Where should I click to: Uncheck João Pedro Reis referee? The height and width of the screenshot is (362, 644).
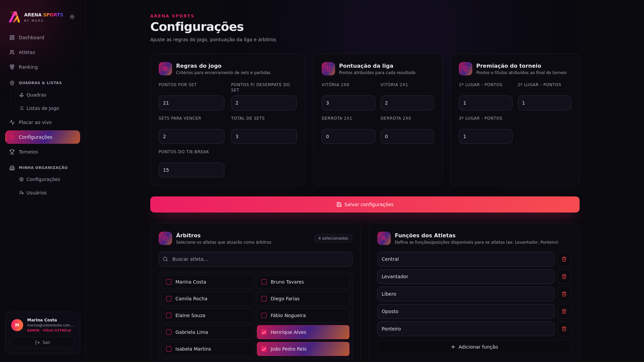pyautogui.click(x=264, y=349)
